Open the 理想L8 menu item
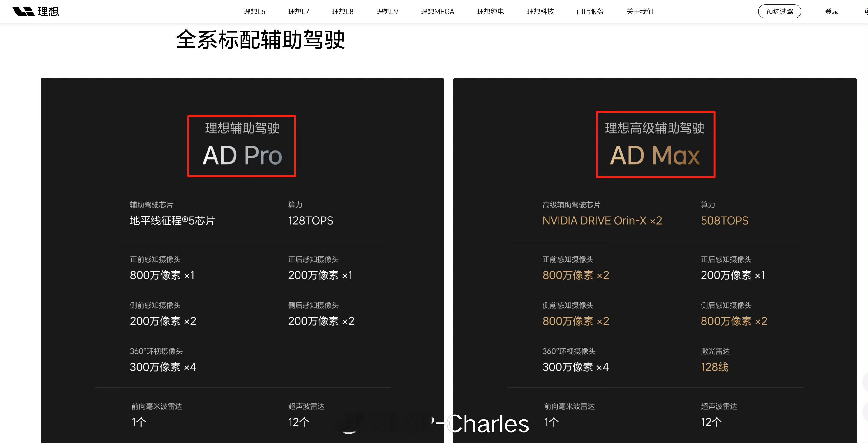The width and height of the screenshot is (868, 443). [x=343, y=11]
